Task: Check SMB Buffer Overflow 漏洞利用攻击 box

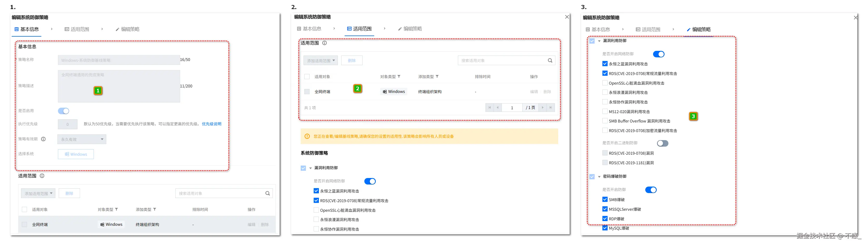Action: click(x=605, y=121)
